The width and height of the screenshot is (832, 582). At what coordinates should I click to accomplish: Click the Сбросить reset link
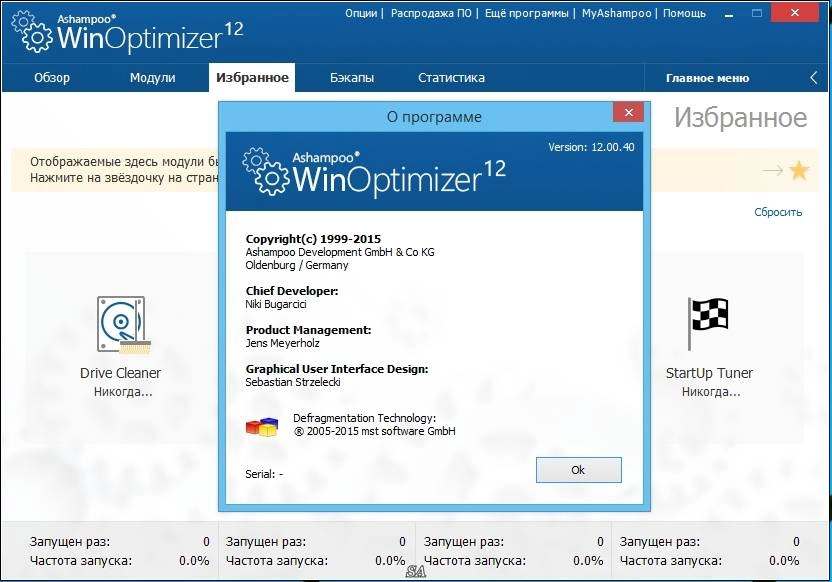coord(778,212)
